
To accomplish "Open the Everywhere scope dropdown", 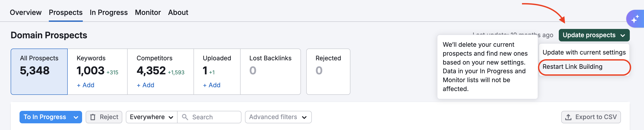I will [152, 117].
